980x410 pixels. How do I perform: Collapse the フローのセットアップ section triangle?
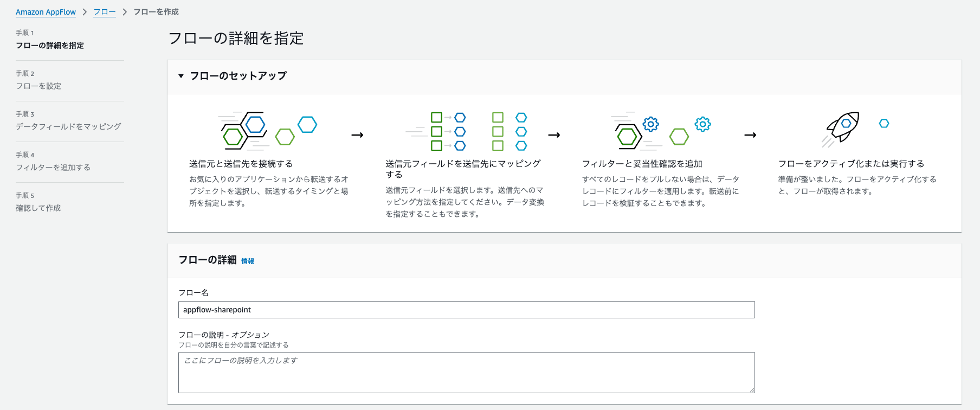point(181,76)
